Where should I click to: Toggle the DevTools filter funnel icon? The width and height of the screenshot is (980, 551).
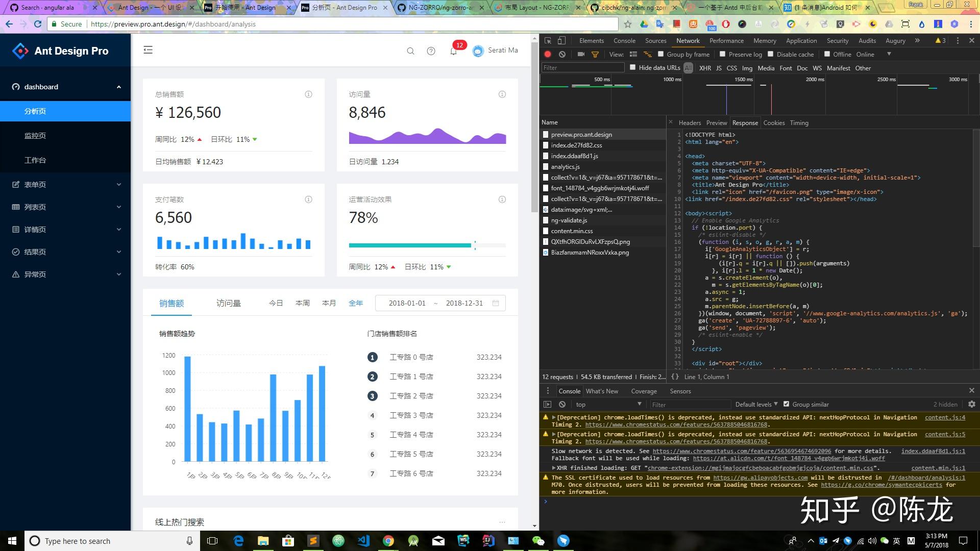click(x=595, y=54)
